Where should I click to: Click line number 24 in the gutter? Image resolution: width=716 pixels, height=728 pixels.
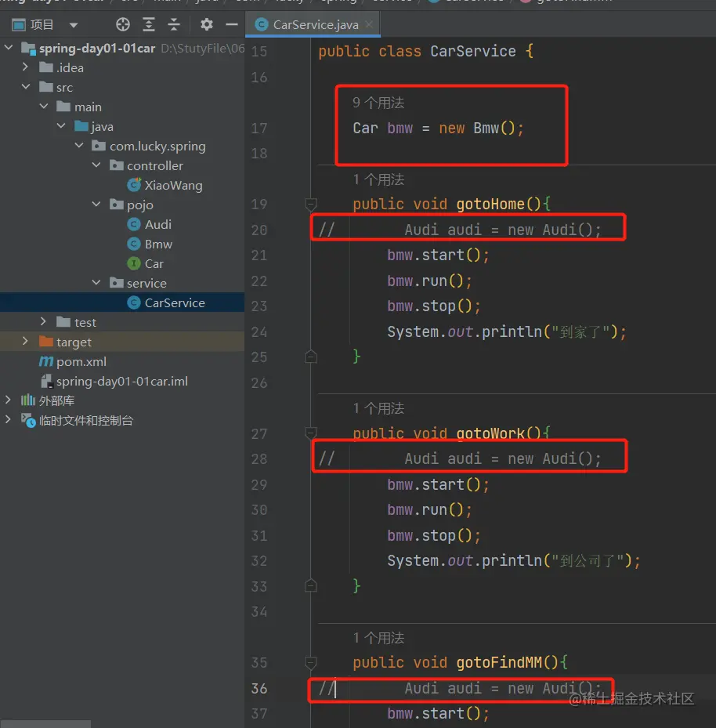pos(259,332)
